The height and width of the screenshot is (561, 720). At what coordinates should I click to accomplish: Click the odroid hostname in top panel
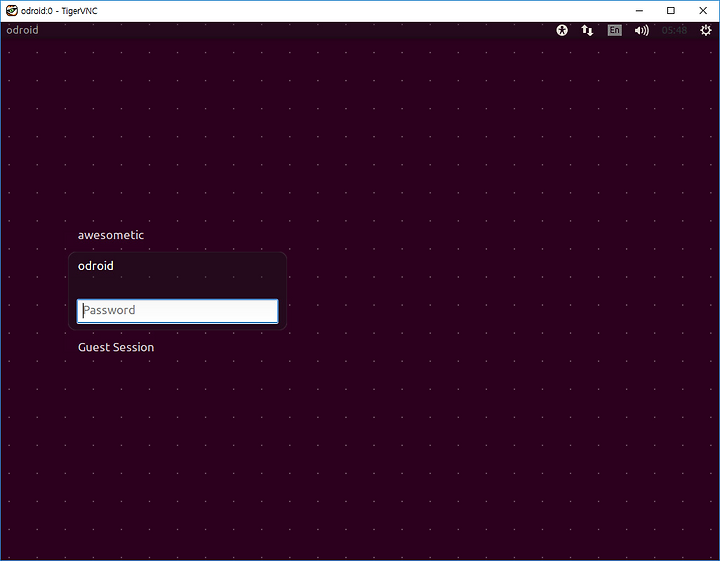click(22, 30)
